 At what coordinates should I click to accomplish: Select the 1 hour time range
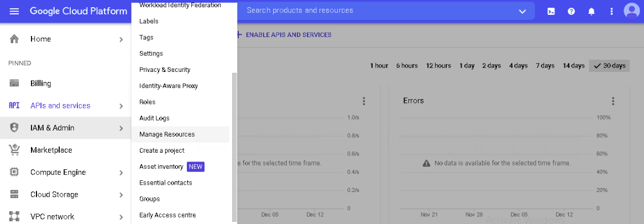pyautogui.click(x=379, y=66)
